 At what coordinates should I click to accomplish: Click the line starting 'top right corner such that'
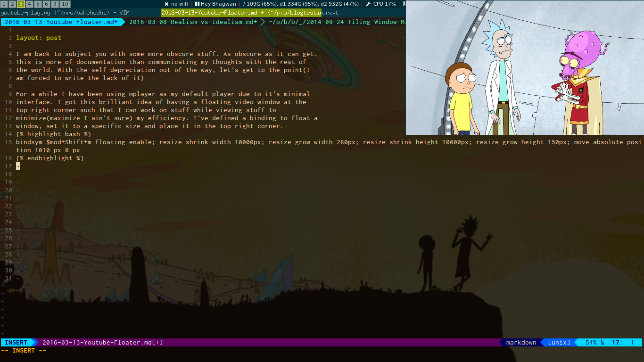[x=146, y=110]
